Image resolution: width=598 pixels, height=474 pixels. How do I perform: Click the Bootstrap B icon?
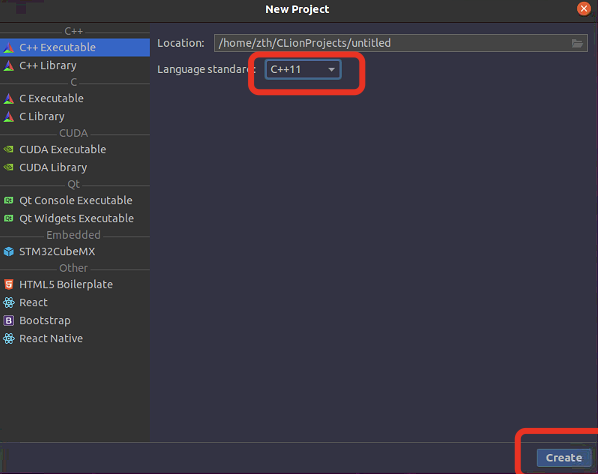tap(9, 320)
